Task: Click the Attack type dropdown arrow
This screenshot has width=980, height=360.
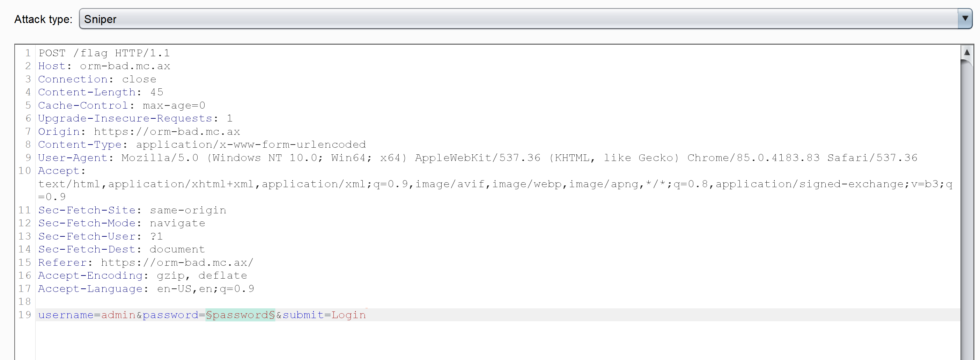Action: click(965, 19)
